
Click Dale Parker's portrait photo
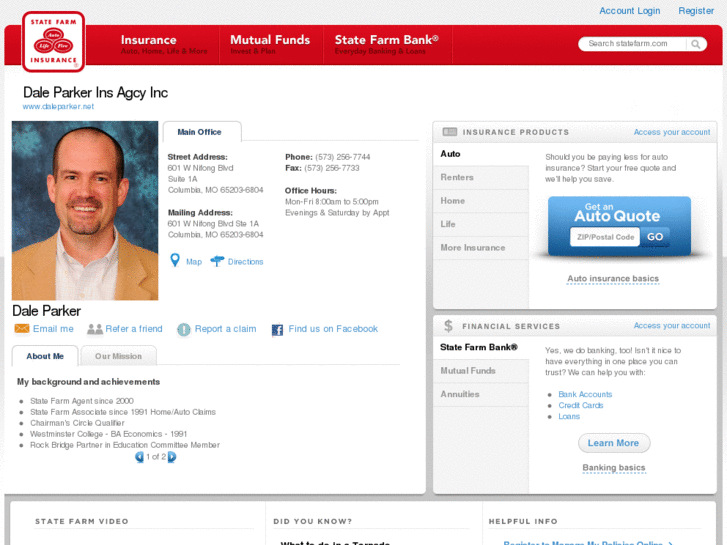click(85, 211)
